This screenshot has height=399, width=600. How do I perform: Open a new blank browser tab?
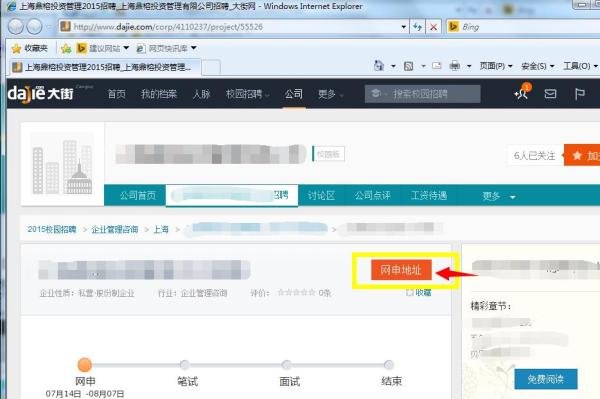pyautogui.click(x=211, y=68)
